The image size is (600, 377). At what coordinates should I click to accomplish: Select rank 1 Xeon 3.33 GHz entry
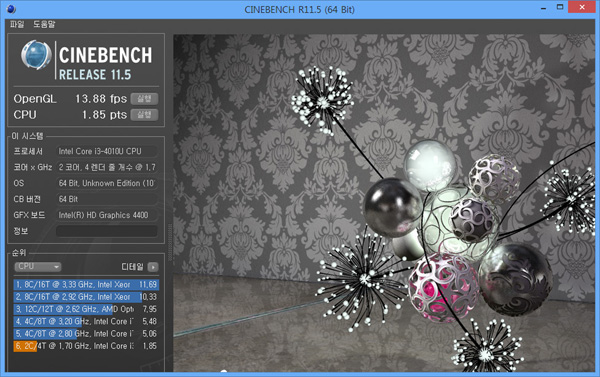click(86, 284)
